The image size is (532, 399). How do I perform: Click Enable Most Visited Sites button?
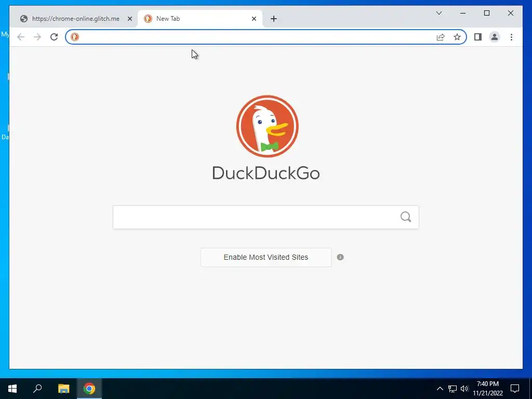click(x=266, y=257)
